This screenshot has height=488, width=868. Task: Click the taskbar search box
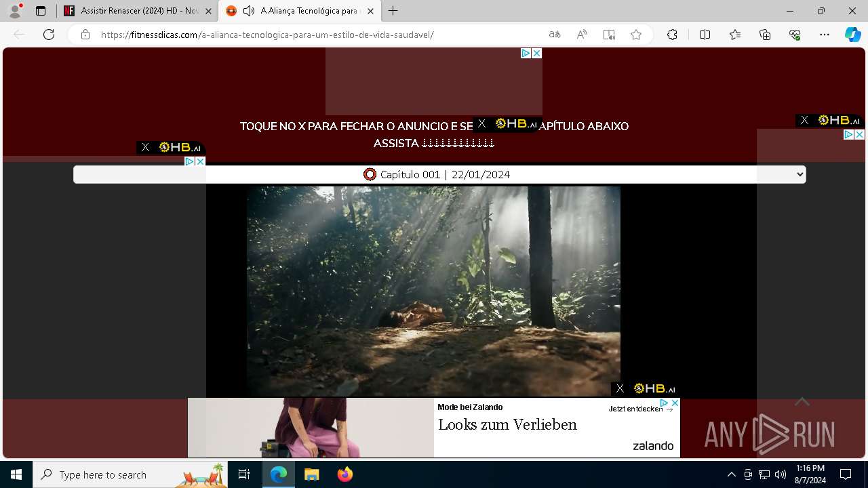tap(130, 474)
